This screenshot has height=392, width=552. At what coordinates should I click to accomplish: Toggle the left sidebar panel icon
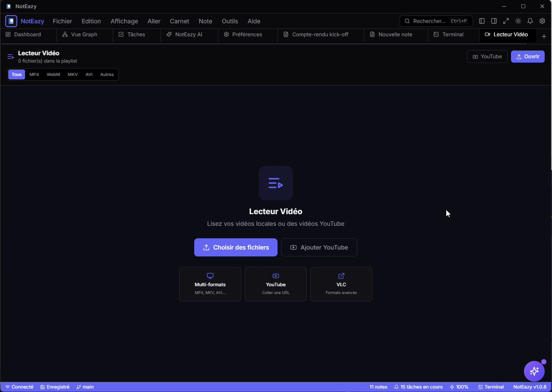pos(482,21)
